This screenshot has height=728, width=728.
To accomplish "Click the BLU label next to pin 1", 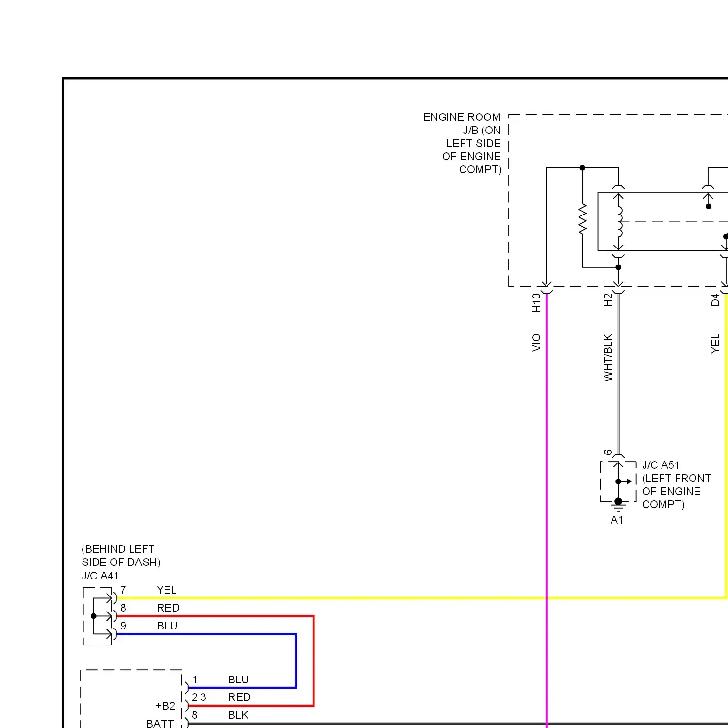I will click(x=238, y=680).
